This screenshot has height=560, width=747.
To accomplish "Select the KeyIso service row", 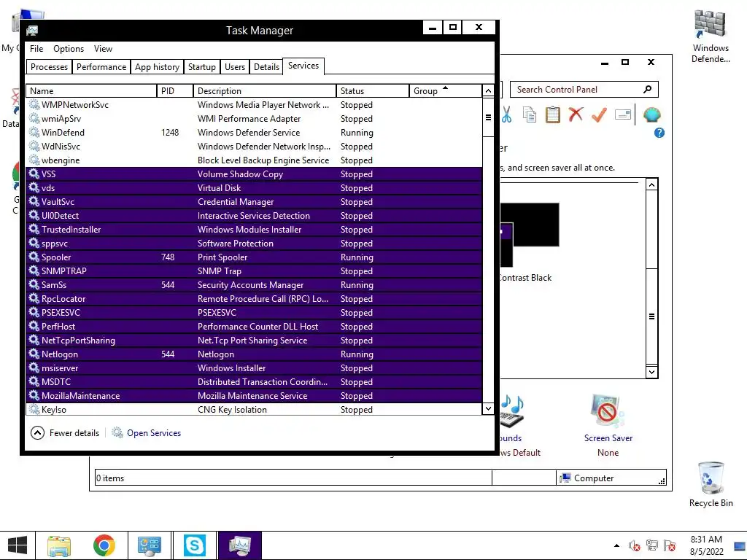I will [x=254, y=410].
